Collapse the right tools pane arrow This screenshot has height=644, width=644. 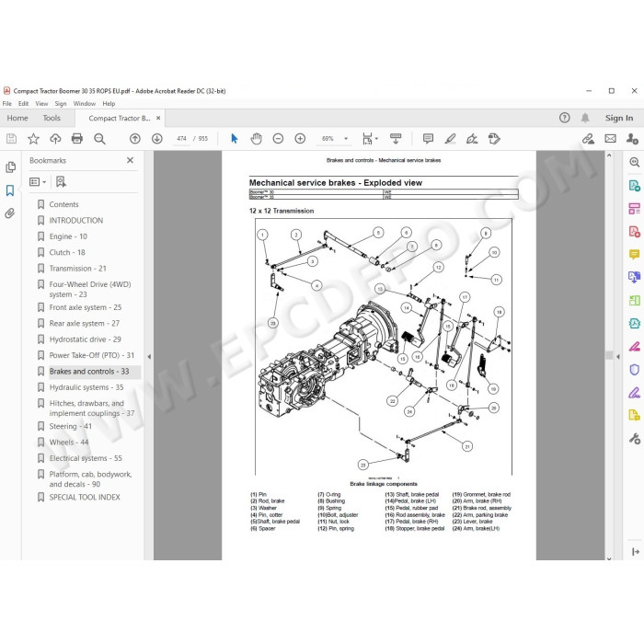pos(617,357)
